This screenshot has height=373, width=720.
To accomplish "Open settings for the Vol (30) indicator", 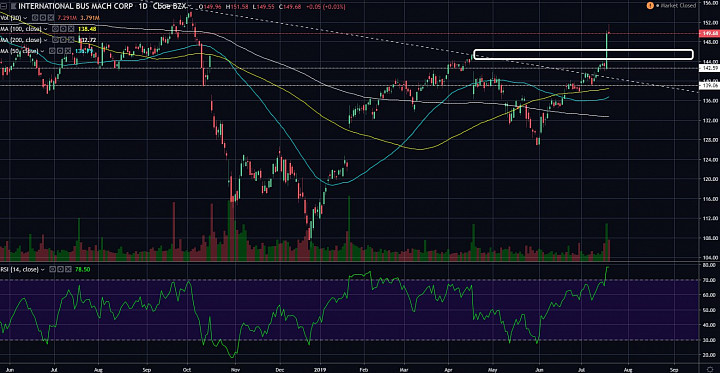I will (43, 18).
